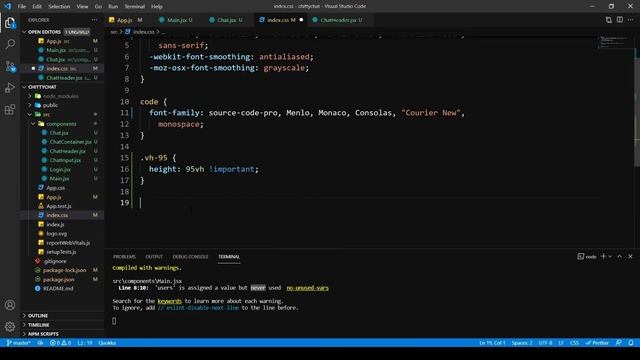Open Explorer more actions ellipsis
The image size is (640, 360).
pyautogui.click(x=95, y=20)
